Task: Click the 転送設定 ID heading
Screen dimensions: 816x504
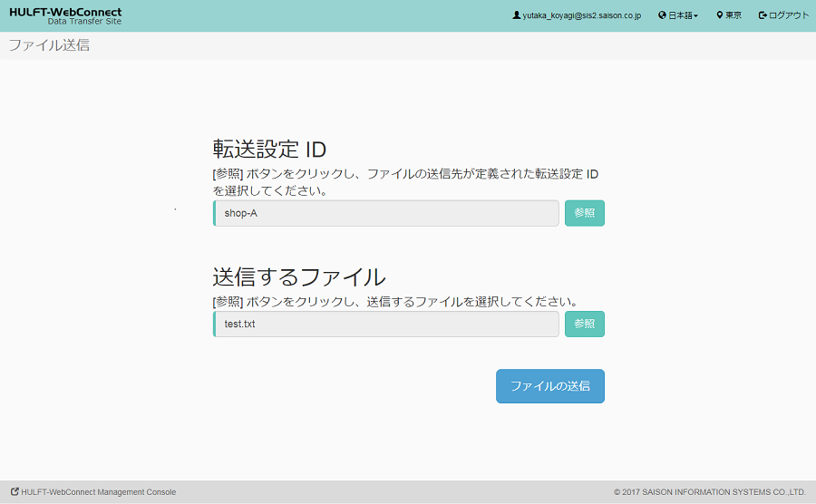Action: click(269, 150)
